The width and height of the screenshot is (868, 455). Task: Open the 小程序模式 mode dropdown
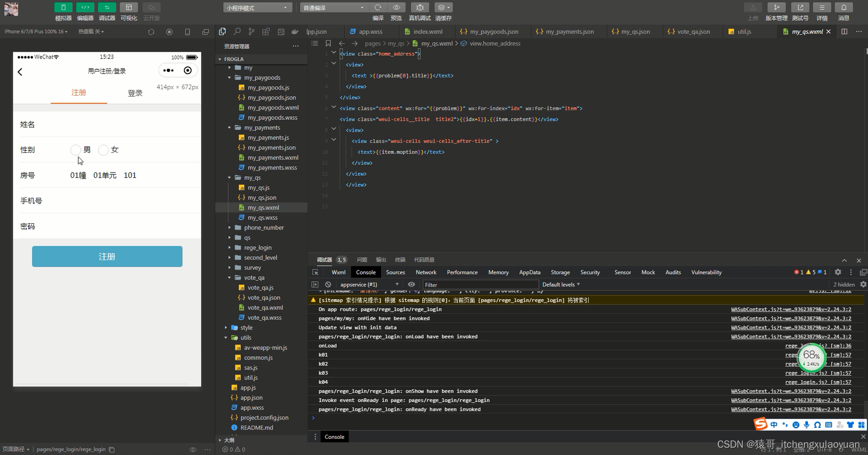tap(257, 8)
